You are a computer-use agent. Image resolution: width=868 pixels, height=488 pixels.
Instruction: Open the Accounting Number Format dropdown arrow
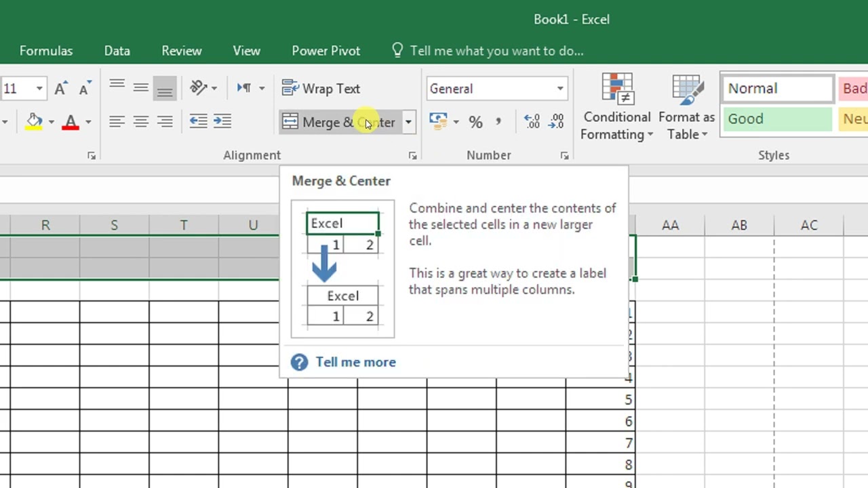pyautogui.click(x=456, y=122)
